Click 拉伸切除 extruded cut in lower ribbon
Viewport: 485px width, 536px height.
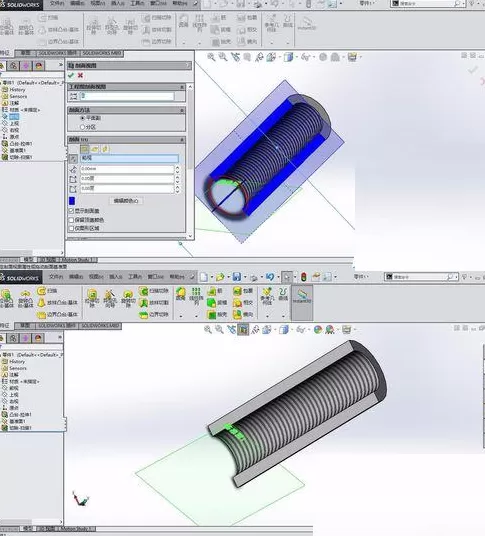[x=92, y=298]
